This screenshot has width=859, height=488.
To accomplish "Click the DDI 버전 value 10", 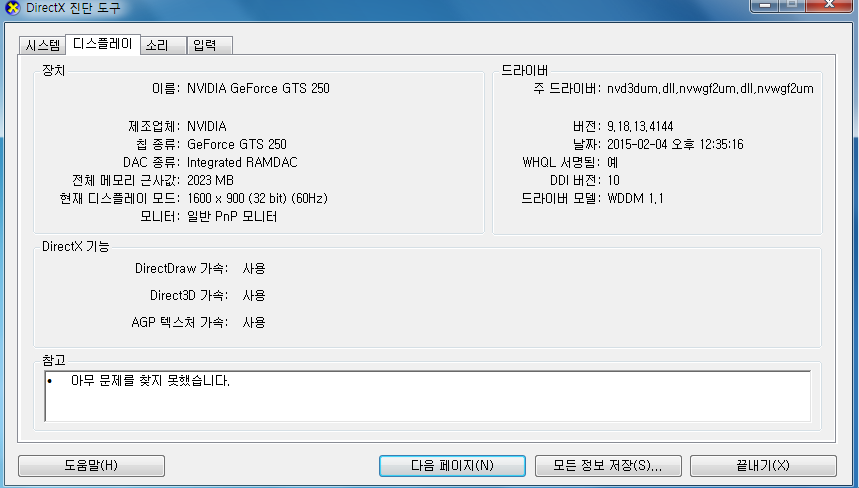I will 613,181.
